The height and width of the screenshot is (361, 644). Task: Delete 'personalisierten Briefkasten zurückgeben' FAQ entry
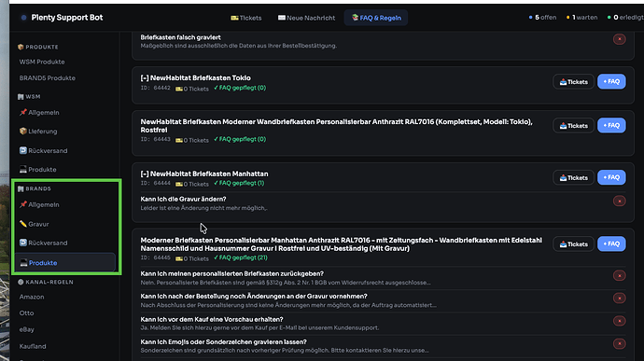[x=620, y=275]
